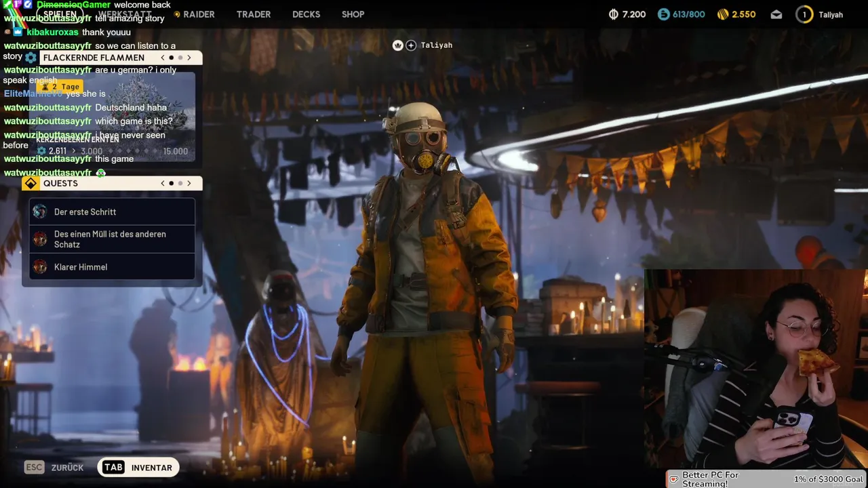Click the Quests yellow diamond icon
This screenshot has height=488, width=868.
pos(31,184)
